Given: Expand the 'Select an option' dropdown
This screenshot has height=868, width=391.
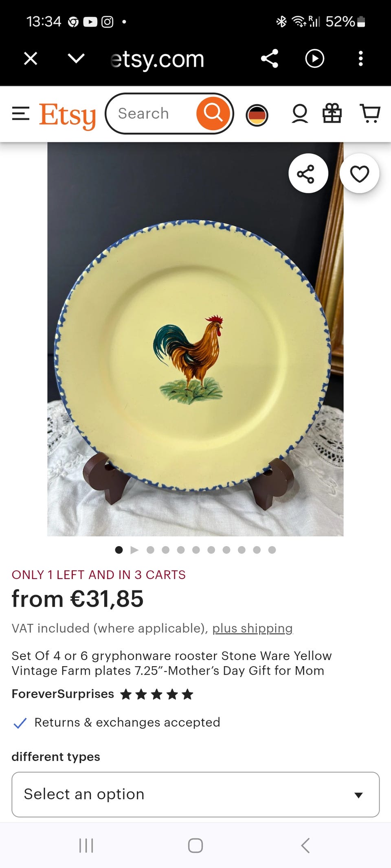Looking at the screenshot, I should pyautogui.click(x=195, y=794).
